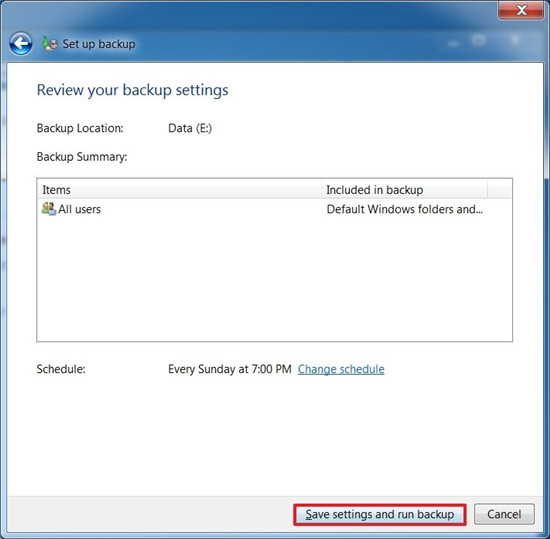
Task: Click the Review your backup settings heading
Action: (x=133, y=90)
